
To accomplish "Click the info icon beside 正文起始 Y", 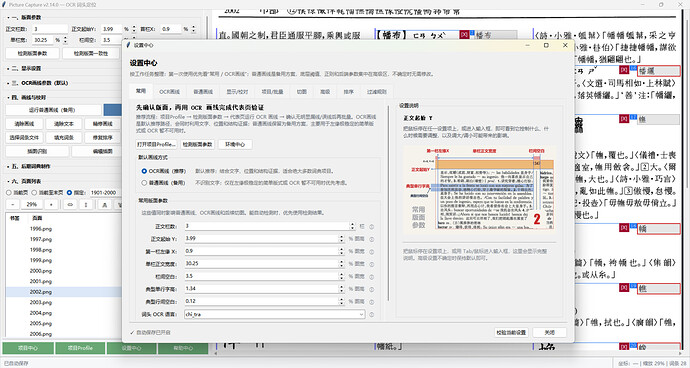I will [371, 239].
